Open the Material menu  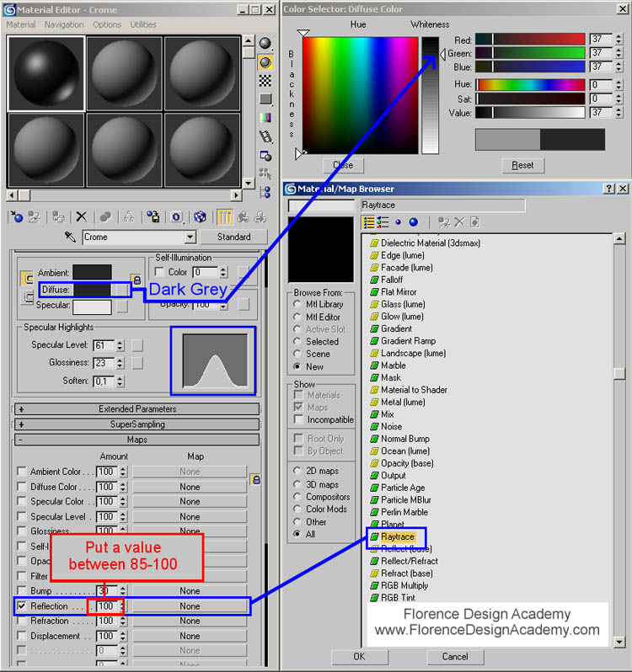coord(21,25)
